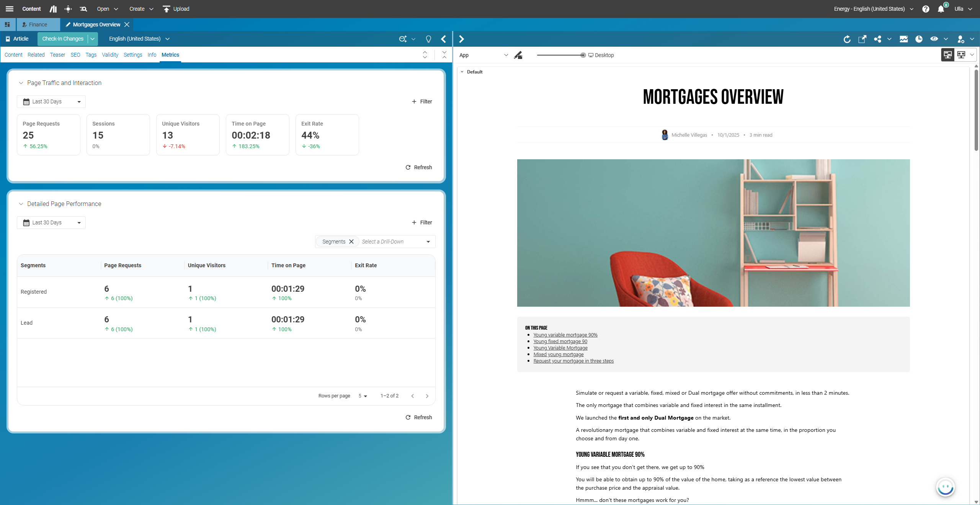Open the help question mark icon
The width and height of the screenshot is (980, 505).
coord(926,9)
